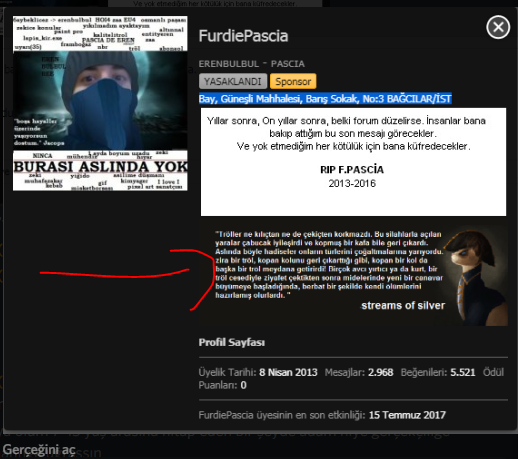Click the orange Sponsor badge
The height and width of the screenshot is (459, 518).
pyautogui.click(x=293, y=81)
